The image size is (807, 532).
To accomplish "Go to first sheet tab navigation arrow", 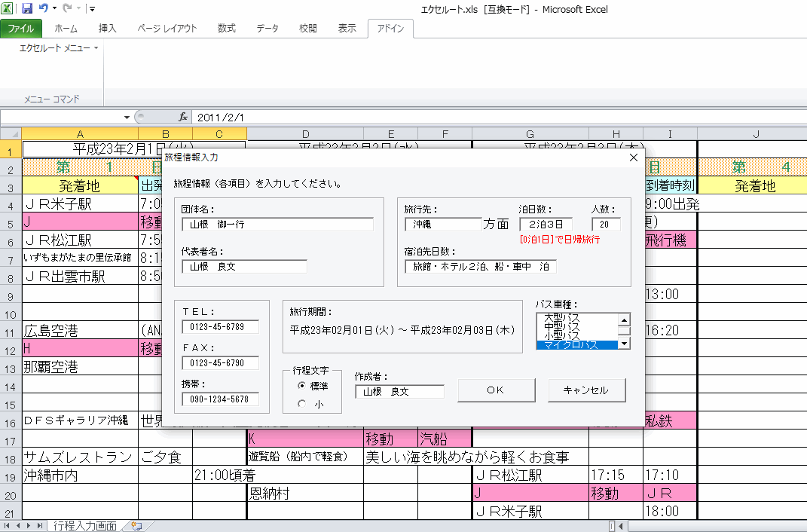I will [x=7, y=526].
